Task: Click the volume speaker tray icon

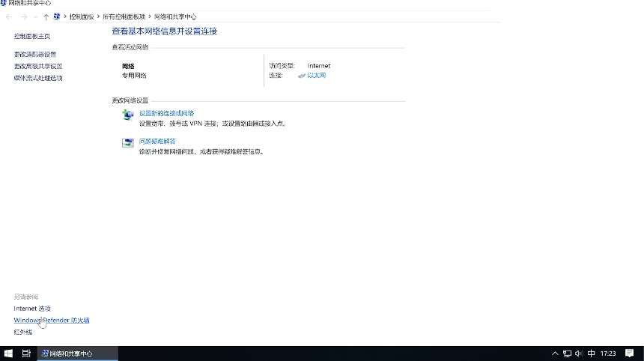Action: pos(579,354)
